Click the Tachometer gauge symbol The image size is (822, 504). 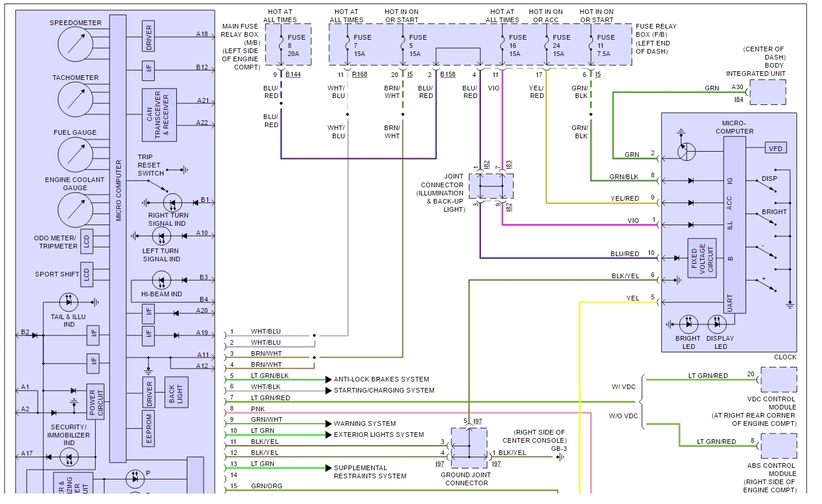[x=75, y=100]
